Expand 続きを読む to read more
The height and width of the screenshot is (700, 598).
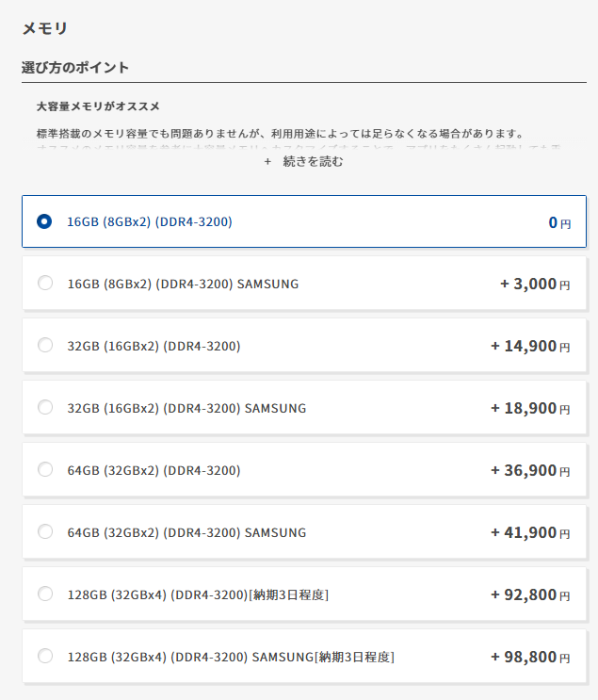[313, 162]
